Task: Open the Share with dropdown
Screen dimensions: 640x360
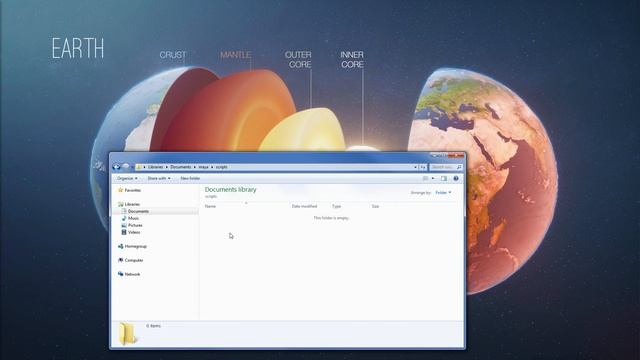Action: tap(159, 178)
